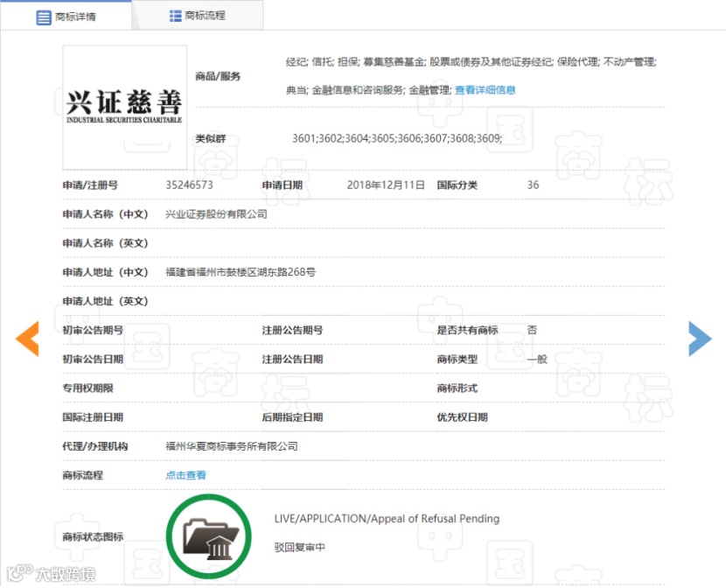
Task: Click the 国际注册日期 label
Action: click(93, 417)
